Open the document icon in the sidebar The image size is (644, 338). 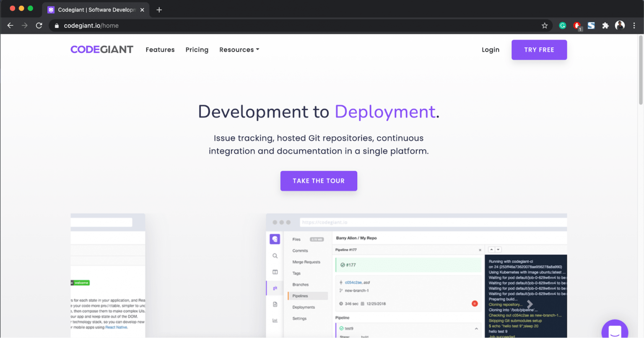275,304
